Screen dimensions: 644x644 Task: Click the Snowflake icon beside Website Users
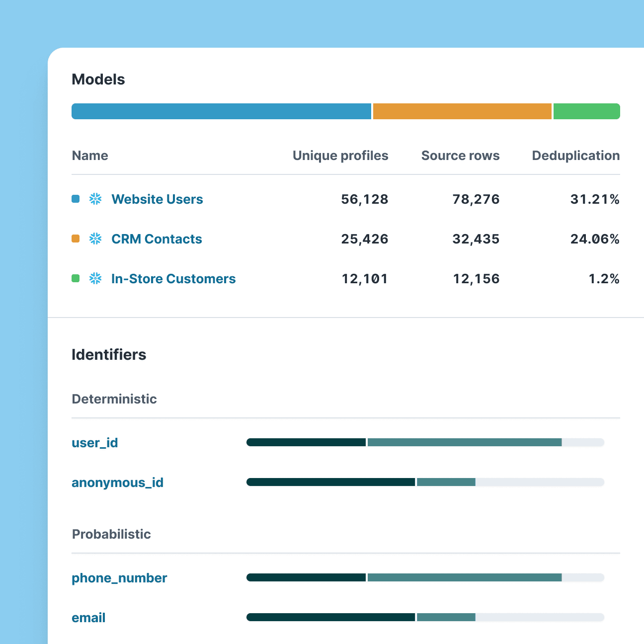(95, 199)
